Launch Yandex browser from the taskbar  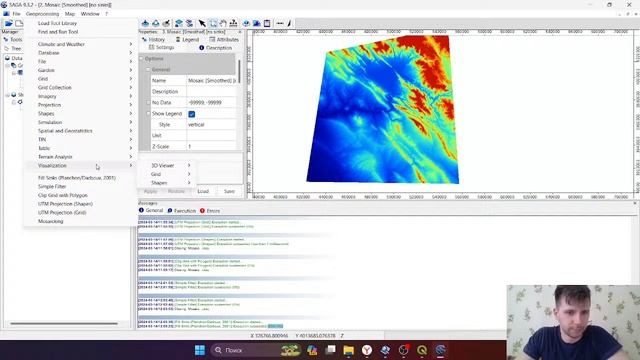click(x=367, y=350)
